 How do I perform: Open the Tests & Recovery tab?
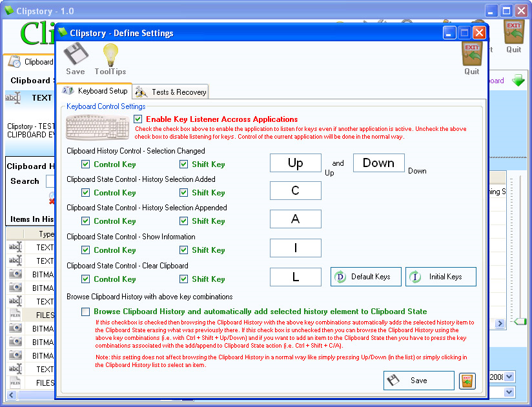pyautogui.click(x=170, y=92)
